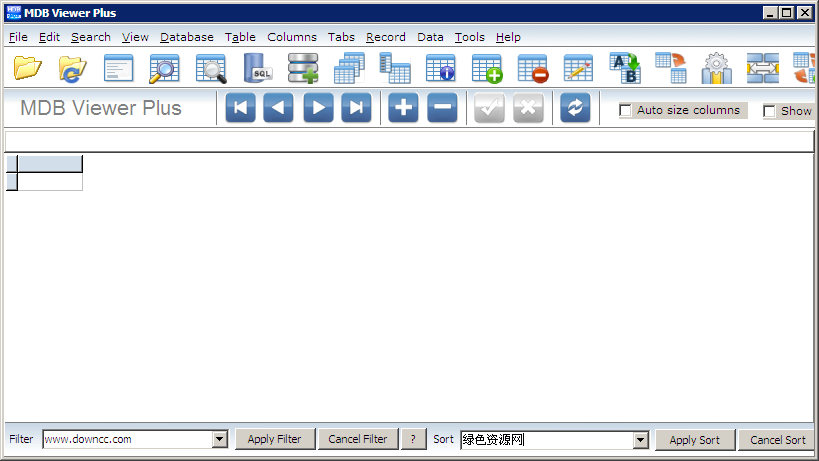Click the copy table arrow icon
819x461 pixels.
pyautogui.click(x=671, y=68)
